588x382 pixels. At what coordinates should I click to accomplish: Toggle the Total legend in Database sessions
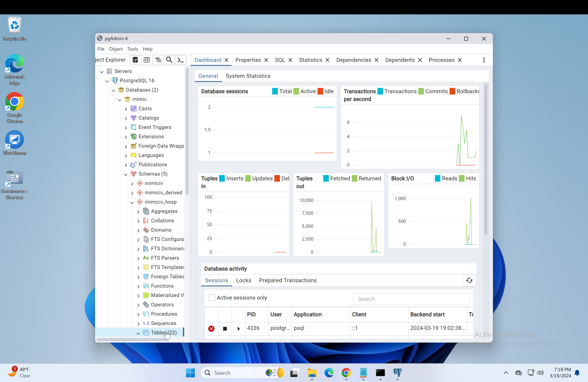tap(275, 91)
